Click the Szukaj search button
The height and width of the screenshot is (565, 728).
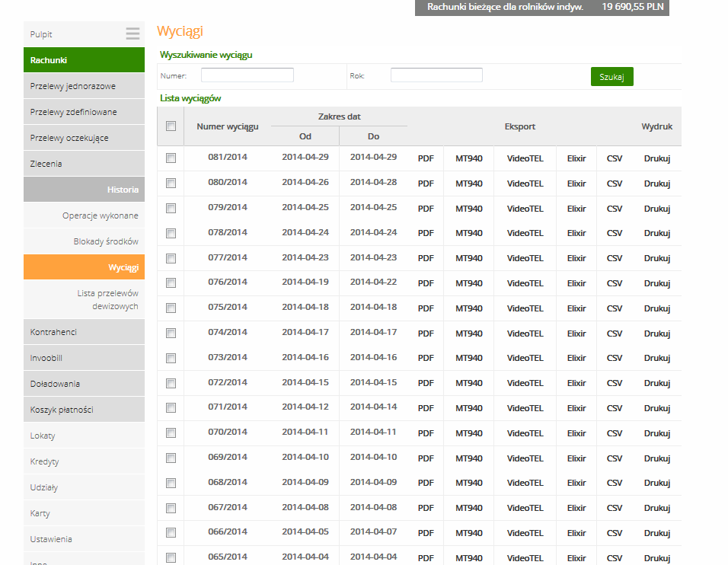[612, 77]
